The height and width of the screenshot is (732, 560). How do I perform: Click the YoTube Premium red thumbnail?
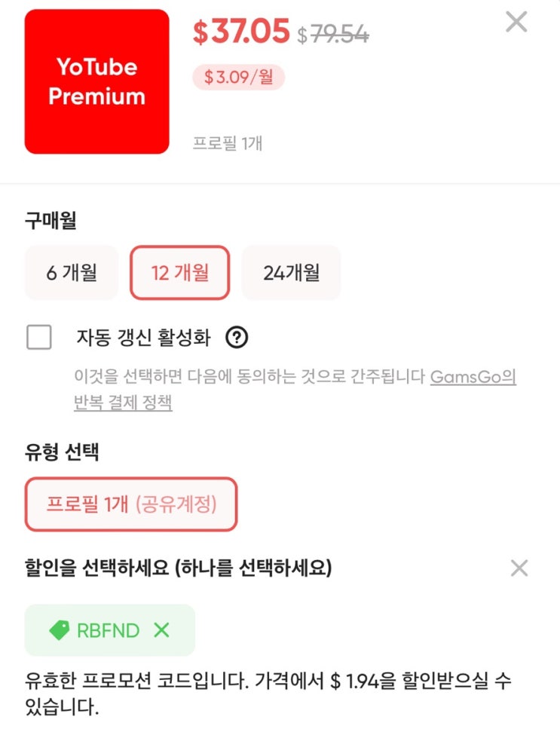pyautogui.click(x=97, y=81)
